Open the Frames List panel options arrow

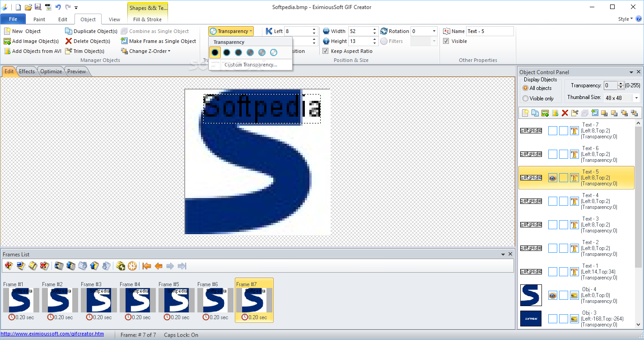(x=503, y=254)
